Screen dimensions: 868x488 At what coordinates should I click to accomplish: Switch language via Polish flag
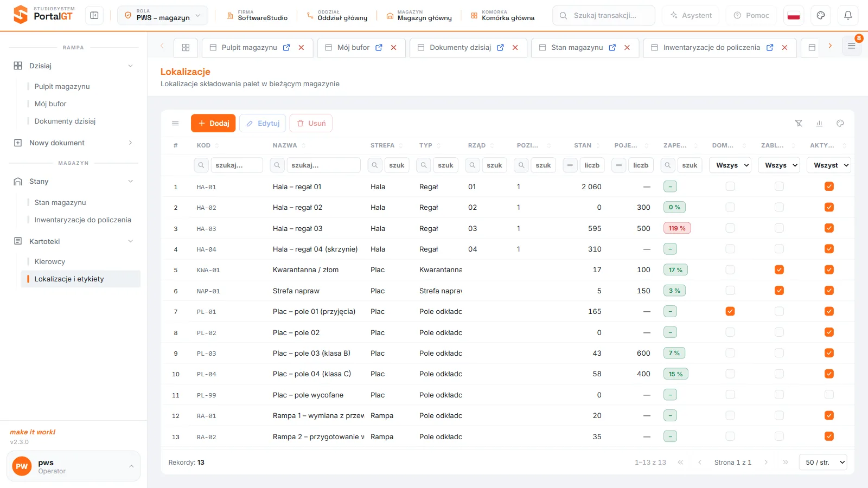(x=794, y=15)
